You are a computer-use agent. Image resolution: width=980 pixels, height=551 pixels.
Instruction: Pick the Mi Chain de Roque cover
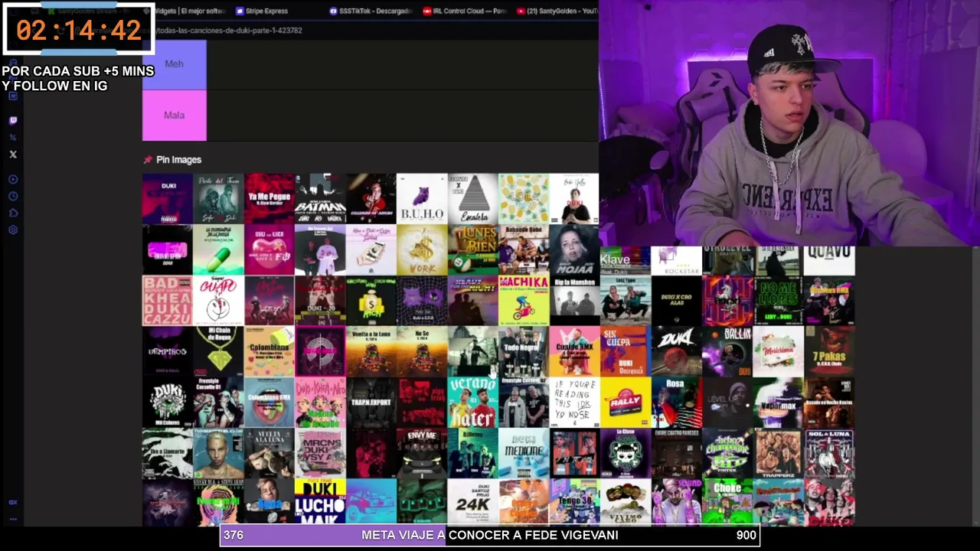pyautogui.click(x=218, y=351)
